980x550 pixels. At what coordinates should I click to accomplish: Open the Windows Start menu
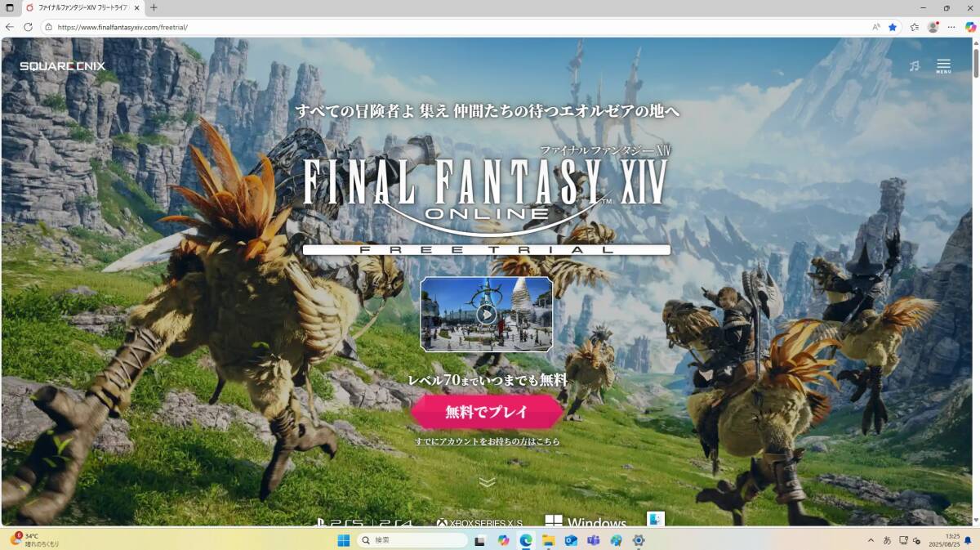coord(344,540)
